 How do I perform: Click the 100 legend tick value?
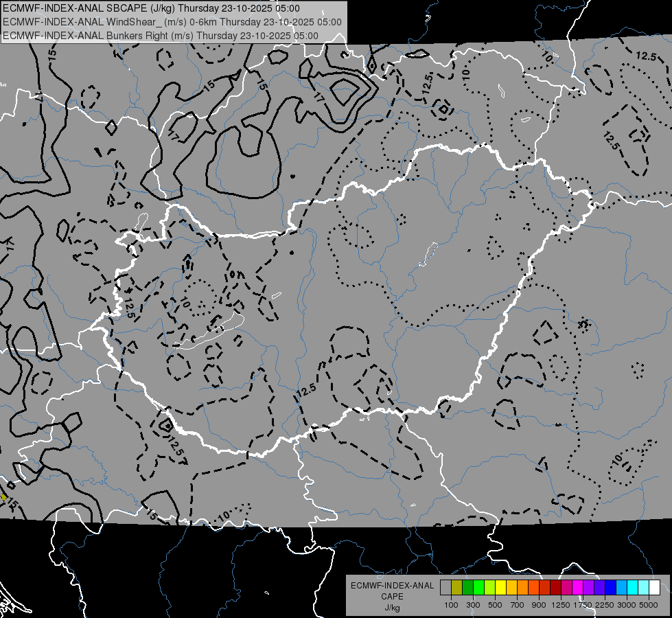[x=451, y=605]
